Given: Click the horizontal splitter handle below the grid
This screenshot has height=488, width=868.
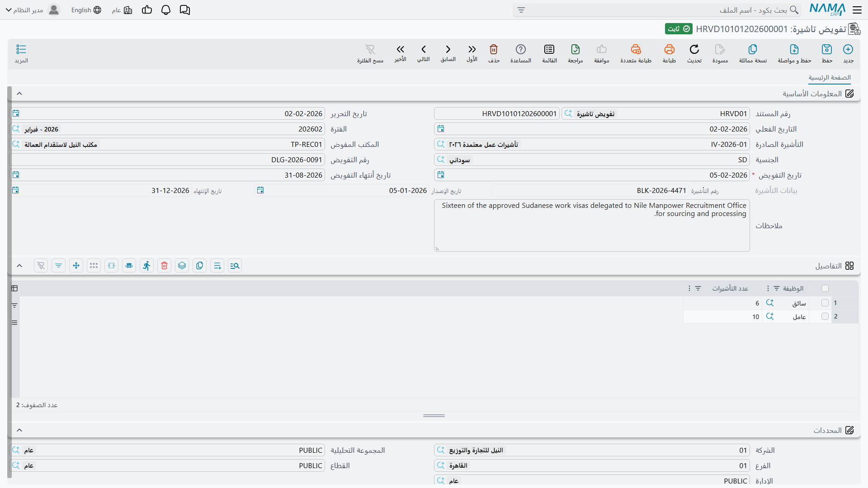Looking at the screenshot, I should point(434,416).
